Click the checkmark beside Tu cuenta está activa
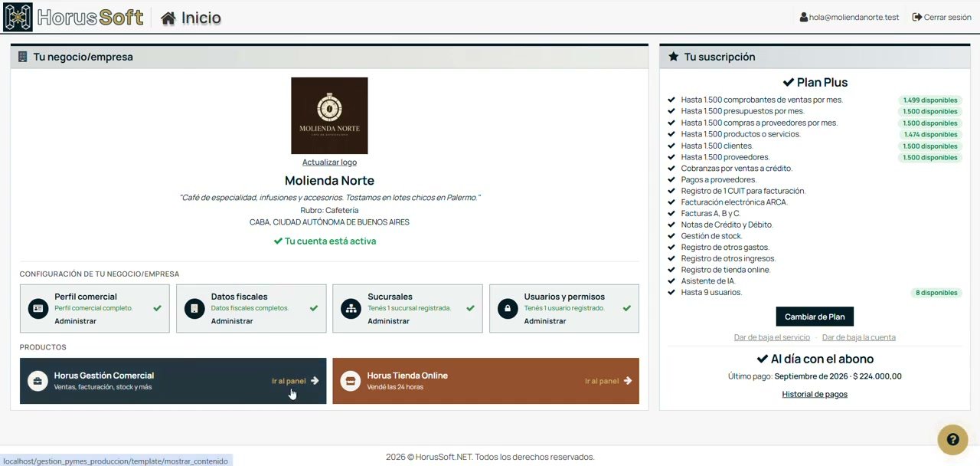Viewport: 980px width, 466px height. pyautogui.click(x=278, y=241)
